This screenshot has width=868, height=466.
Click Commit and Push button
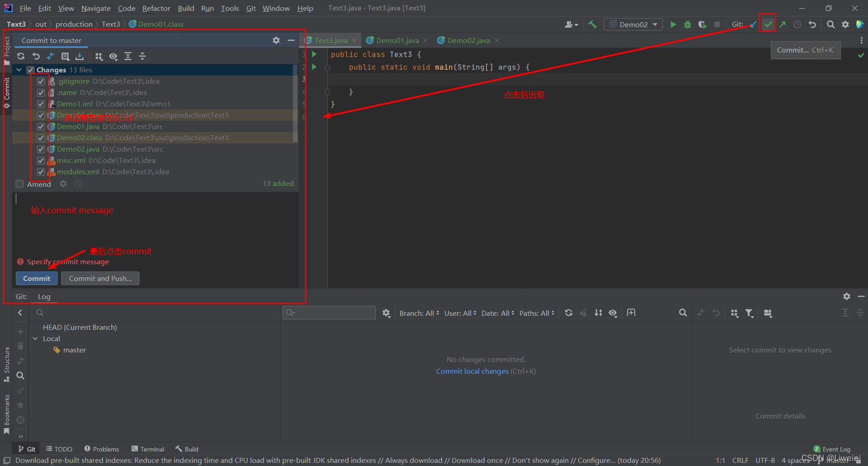[100, 278]
